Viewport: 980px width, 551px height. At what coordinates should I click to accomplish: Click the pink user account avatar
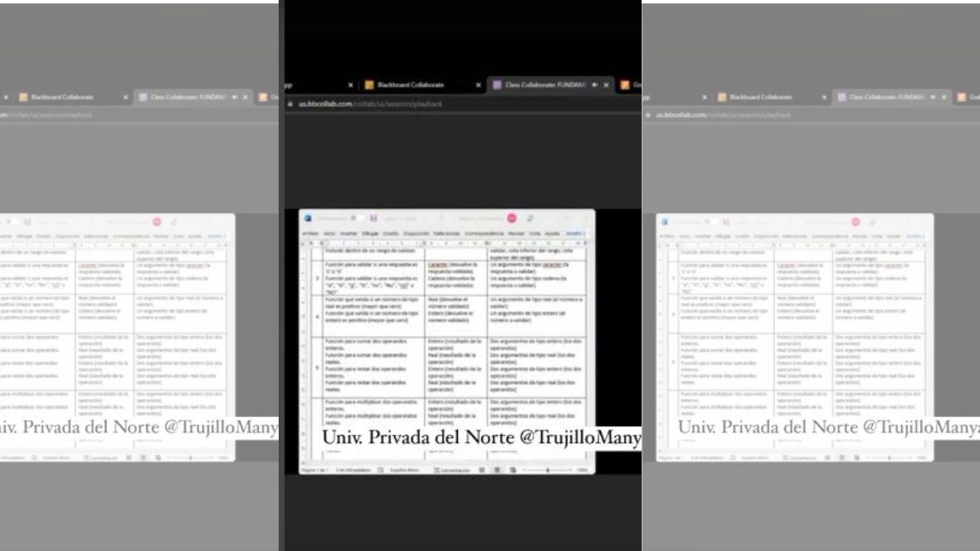click(x=511, y=218)
